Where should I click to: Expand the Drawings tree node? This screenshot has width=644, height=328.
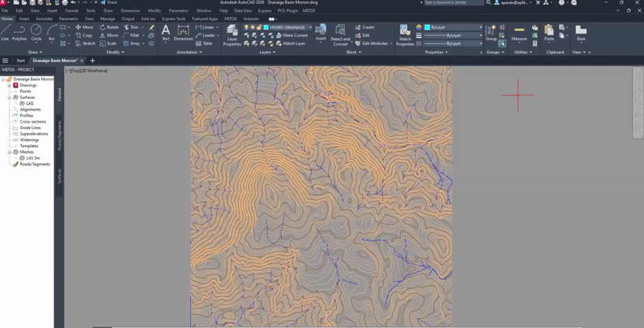click(10, 85)
